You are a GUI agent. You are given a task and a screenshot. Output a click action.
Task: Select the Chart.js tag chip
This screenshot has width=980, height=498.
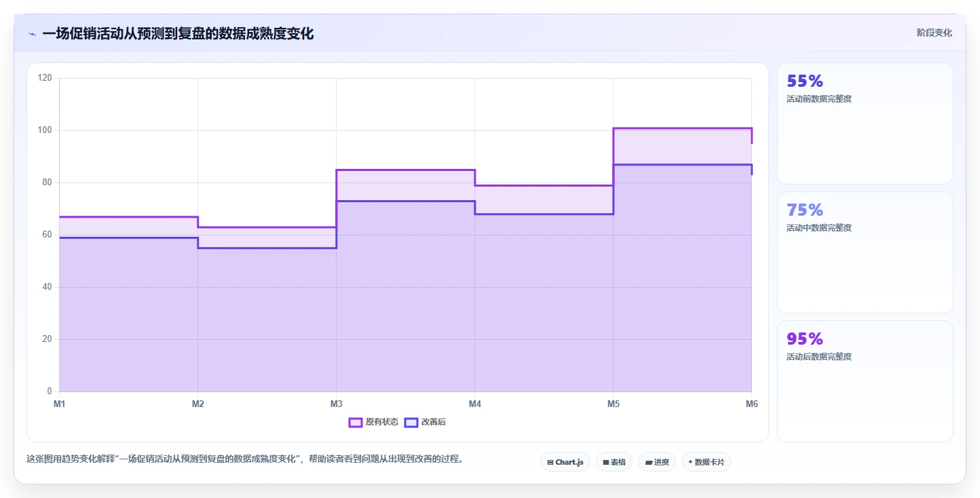tap(565, 462)
